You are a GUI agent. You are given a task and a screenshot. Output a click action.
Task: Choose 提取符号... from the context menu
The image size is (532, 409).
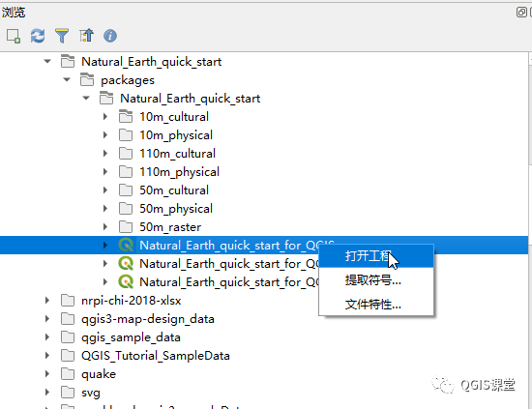(376, 280)
